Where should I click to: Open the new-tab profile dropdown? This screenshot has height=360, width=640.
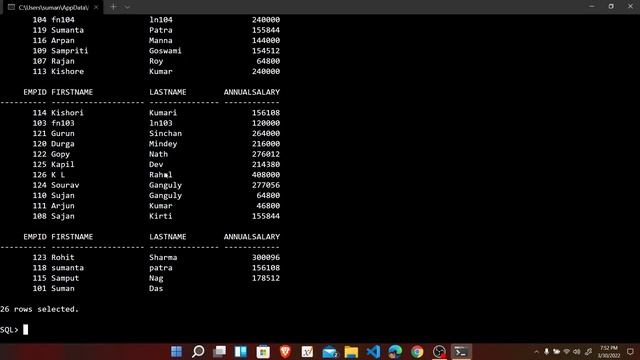point(127,7)
